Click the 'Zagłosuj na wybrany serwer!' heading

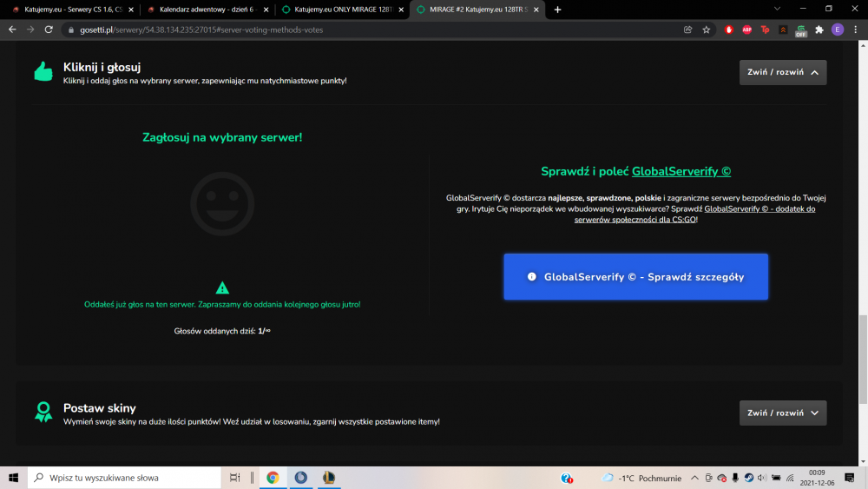pos(222,137)
